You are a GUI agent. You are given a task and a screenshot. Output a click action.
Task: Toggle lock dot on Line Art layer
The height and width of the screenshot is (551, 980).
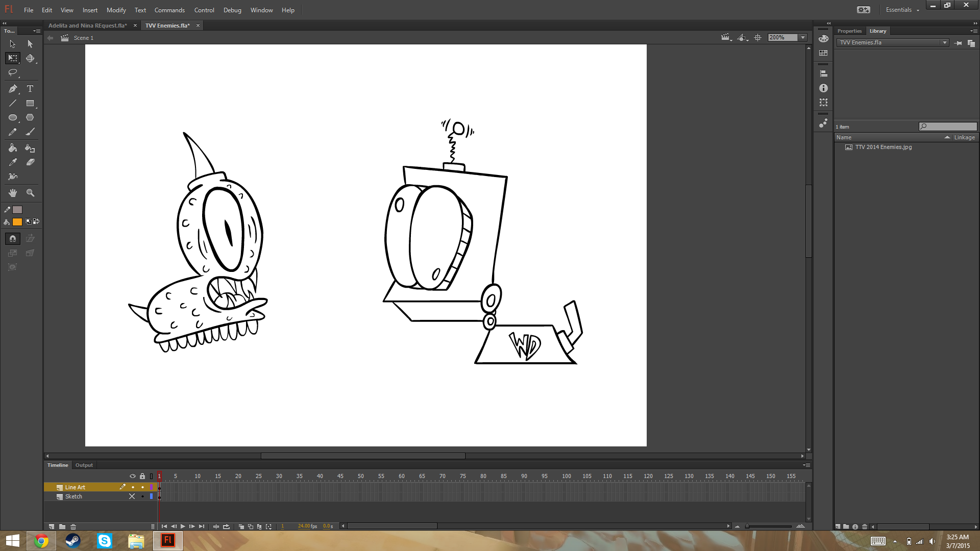pyautogui.click(x=142, y=487)
